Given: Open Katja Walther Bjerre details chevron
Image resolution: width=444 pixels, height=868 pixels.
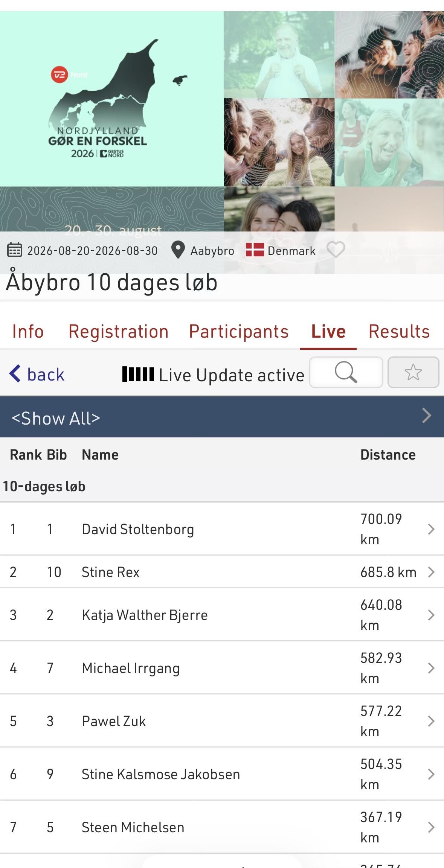Looking at the screenshot, I should [x=431, y=615].
